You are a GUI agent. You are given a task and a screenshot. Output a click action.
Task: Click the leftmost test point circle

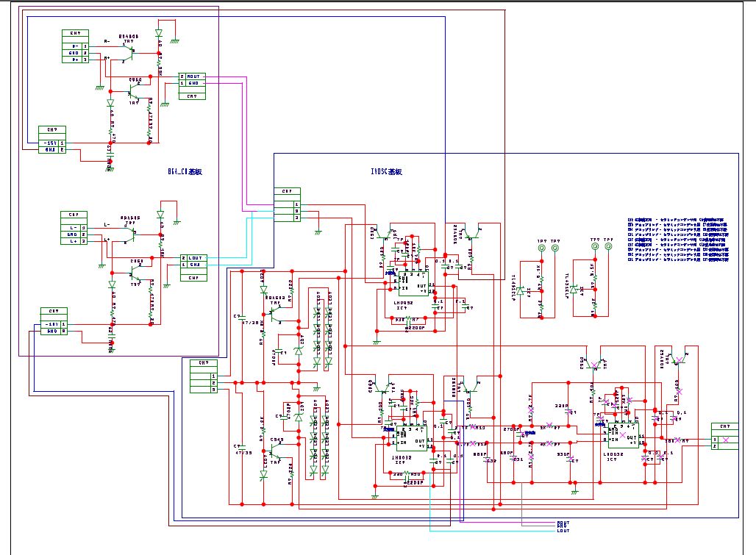pyautogui.click(x=542, y=248)
